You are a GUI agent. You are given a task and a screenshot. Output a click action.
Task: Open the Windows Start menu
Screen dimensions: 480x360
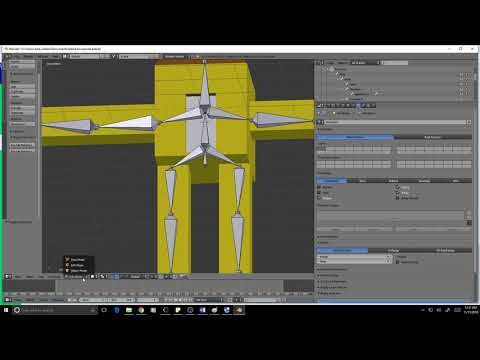(6, 310)
